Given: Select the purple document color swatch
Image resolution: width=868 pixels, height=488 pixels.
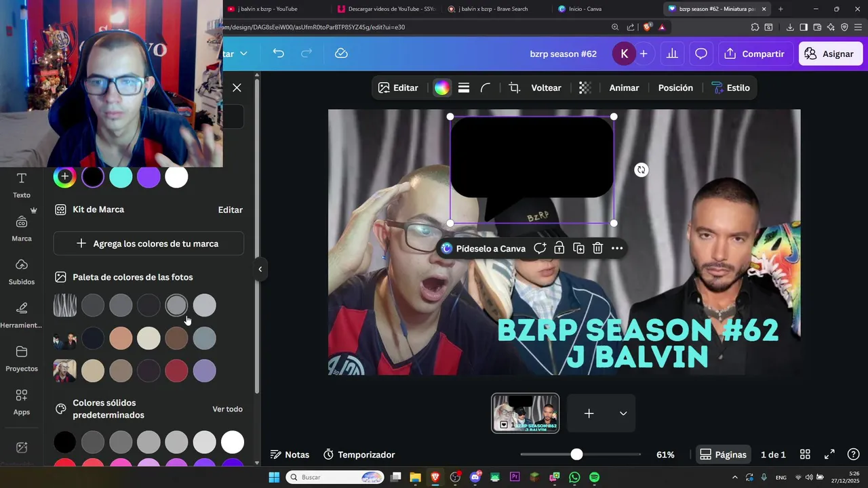Looking at the screenshot, I should pyautogui.click(x=149, y=177).
